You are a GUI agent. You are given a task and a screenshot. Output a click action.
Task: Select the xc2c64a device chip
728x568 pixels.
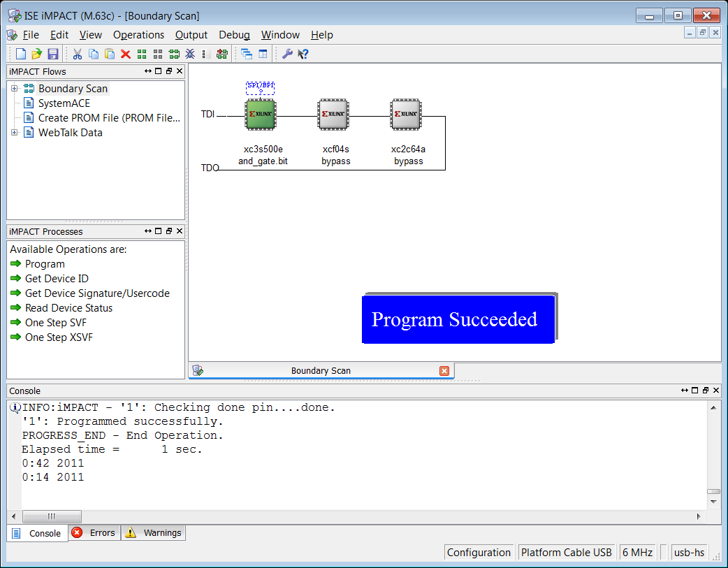[x=406, y=115]
